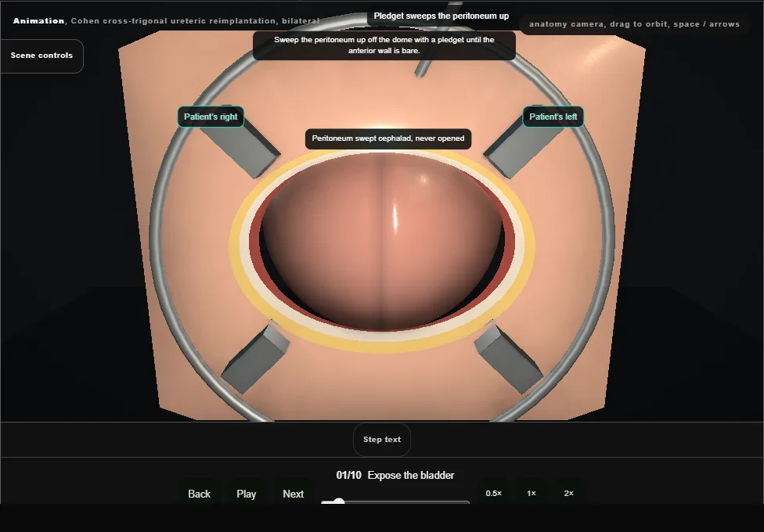Click the 'Sweep the peritoneum up off the dome' caption
Screen dimensions: 764x532
click(x=384, y=45)
